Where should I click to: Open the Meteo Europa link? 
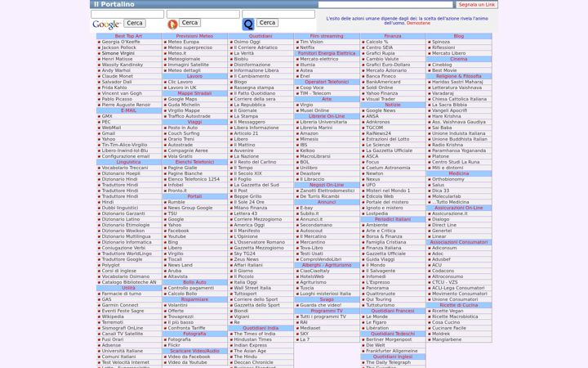point(184,42)
